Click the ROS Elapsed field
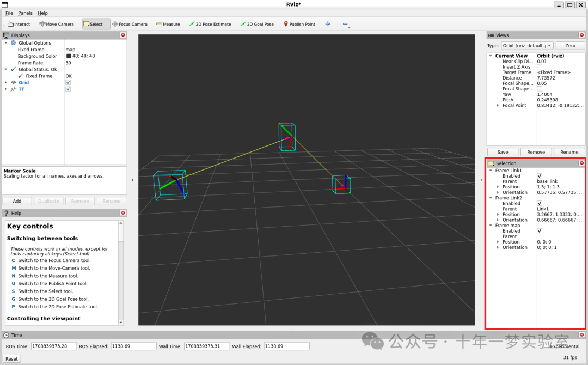This screenshot has height=365, width=588. [x=133, y=346]
